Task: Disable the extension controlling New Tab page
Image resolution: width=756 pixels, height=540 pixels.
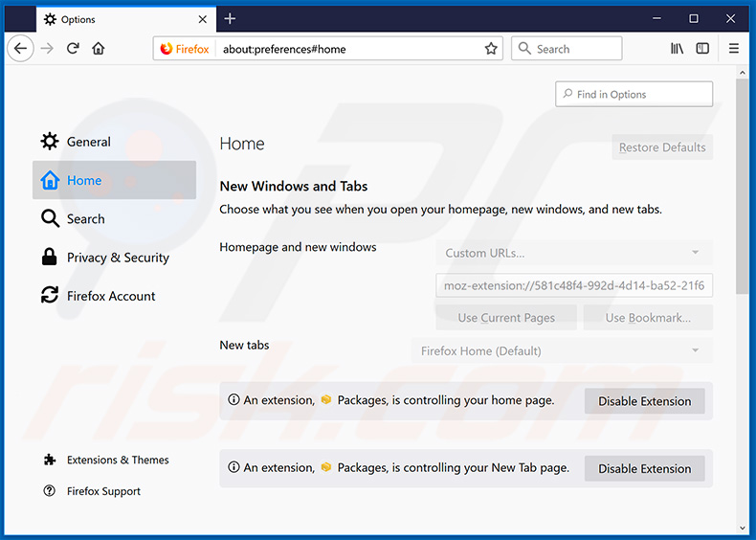Action: [x=645, y=468]
